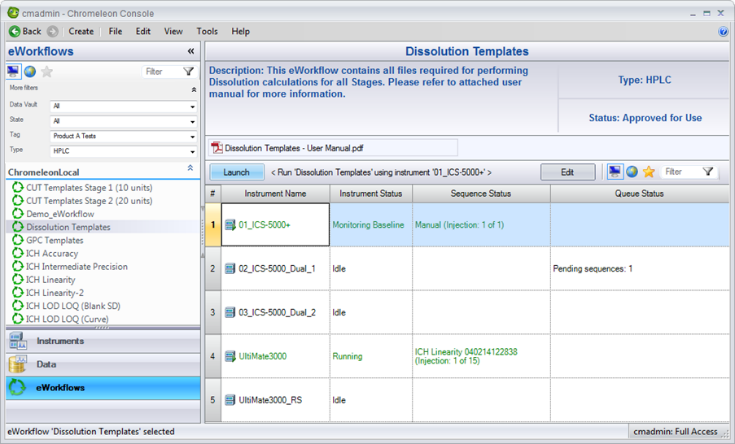Click the Launch button
735x444 pixels.
coord(236,172)
